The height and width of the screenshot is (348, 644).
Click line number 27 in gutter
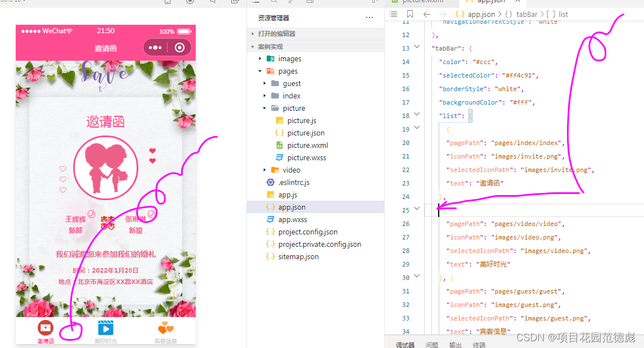tap(406, 237)
